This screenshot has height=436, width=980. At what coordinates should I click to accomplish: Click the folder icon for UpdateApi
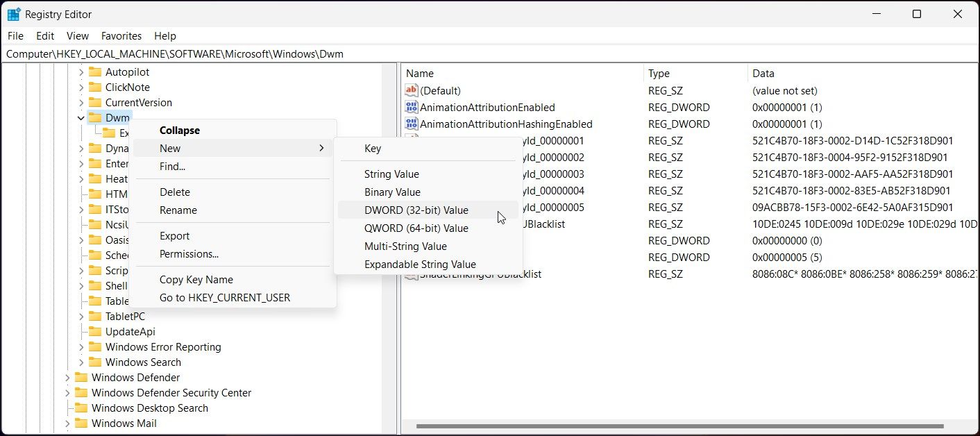pos(96,331)
